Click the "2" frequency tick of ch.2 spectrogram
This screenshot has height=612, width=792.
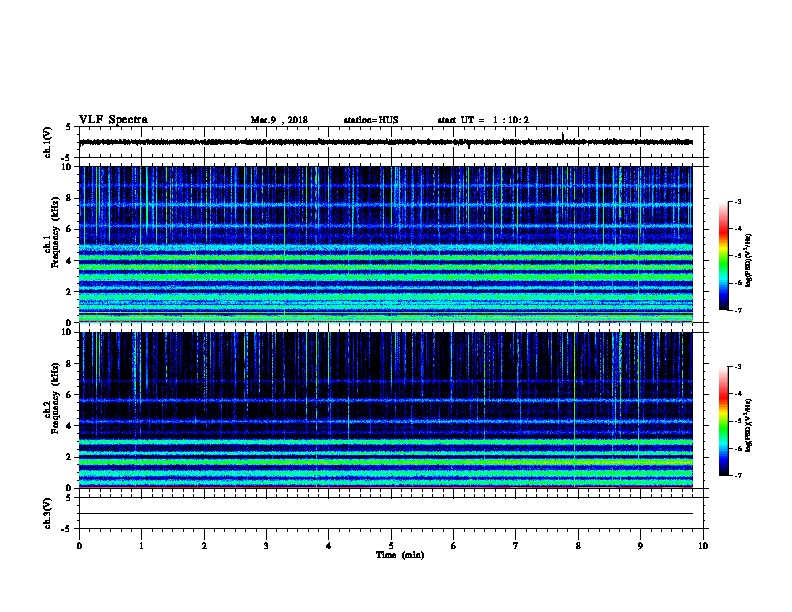tap(69, 457)
